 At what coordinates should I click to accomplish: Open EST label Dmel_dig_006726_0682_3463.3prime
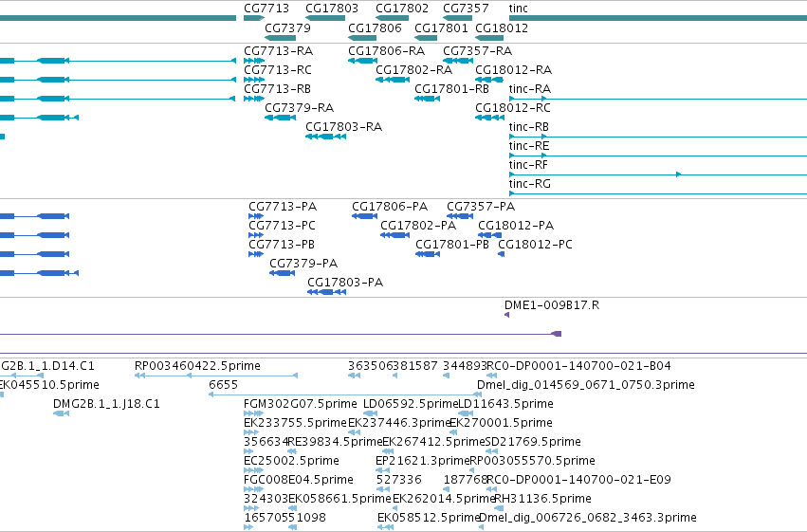(588, 518)
